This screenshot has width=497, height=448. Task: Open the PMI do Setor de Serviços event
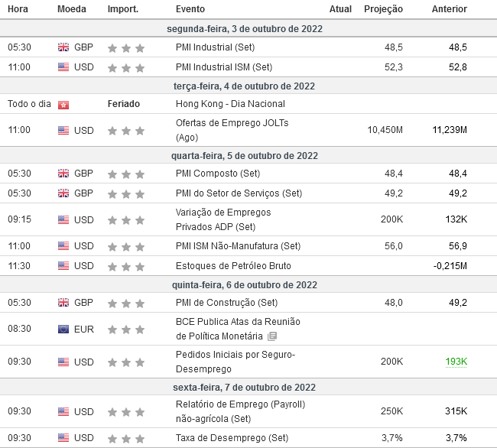click(x=239, y=193)
